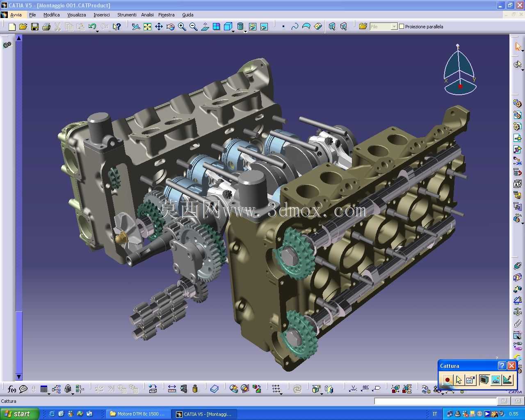Open the Avvia menu
Image resolution: width=525 pixels, height=420 pixels.
pyautogui.click(x=16, y=15)
